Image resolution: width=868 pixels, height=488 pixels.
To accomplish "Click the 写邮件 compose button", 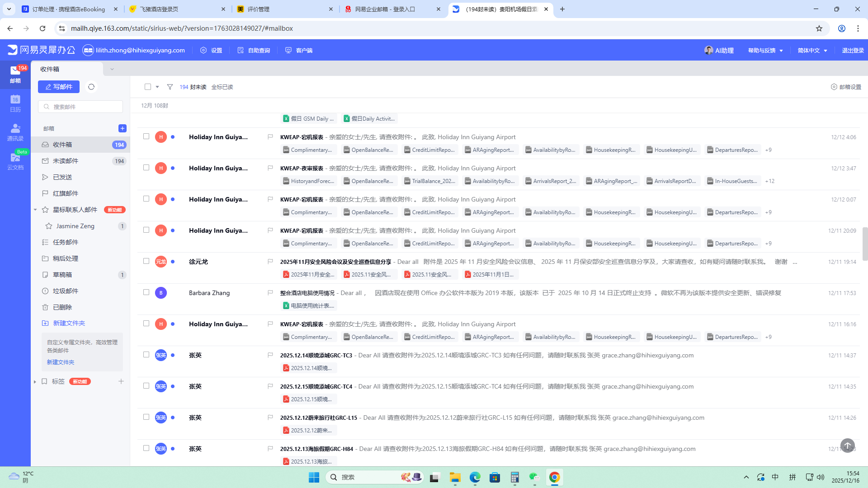I will (x=59, y=87).
